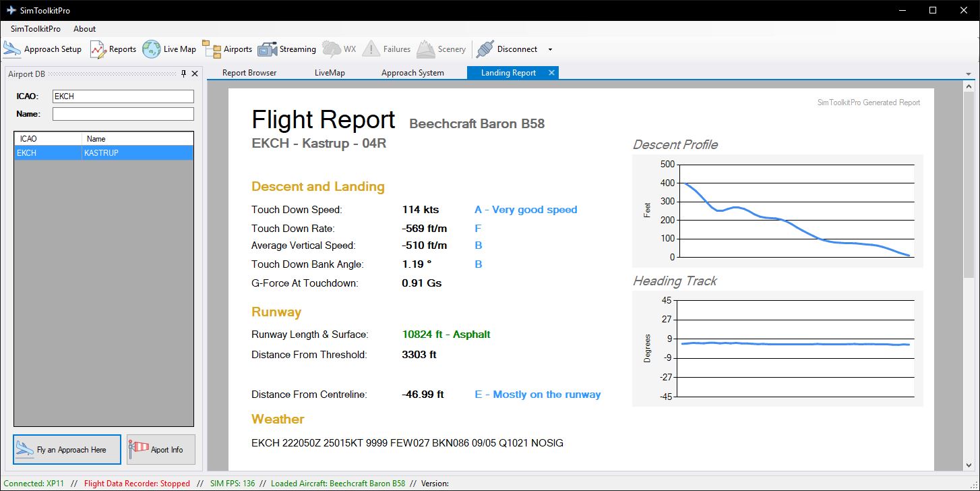Click the Name input field
The width and height of the screenshot is (980, 491).
pyautogui.click(x=123, y=114)
